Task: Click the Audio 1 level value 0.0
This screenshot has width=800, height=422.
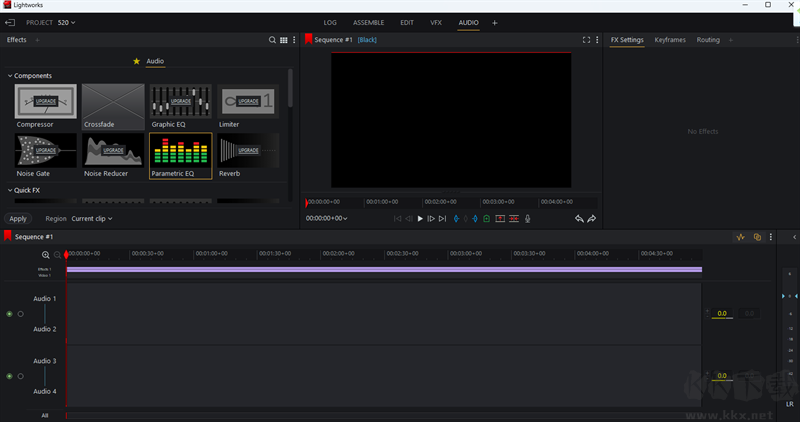Action: pyautogui.click(x=721, y=314)
